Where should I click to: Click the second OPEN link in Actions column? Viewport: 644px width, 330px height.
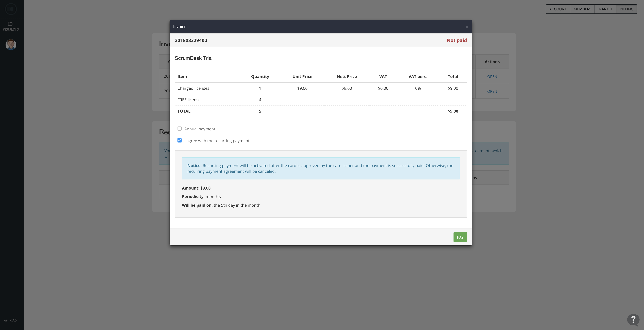(x=492, y=91)
